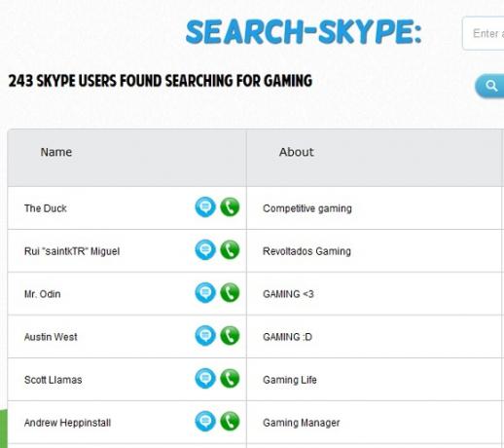
Task: Select the name Mr. Odin
Action: coord(43,294)
